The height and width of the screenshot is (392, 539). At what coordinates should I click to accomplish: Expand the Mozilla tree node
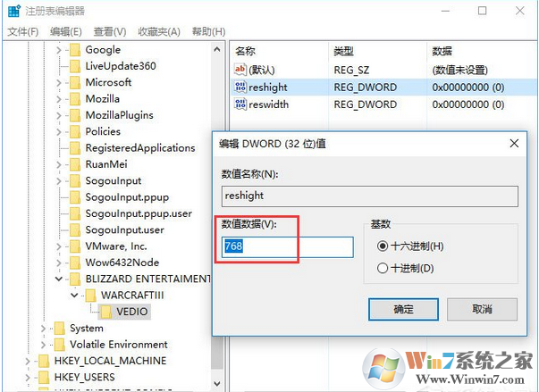[x=59, y=99]
